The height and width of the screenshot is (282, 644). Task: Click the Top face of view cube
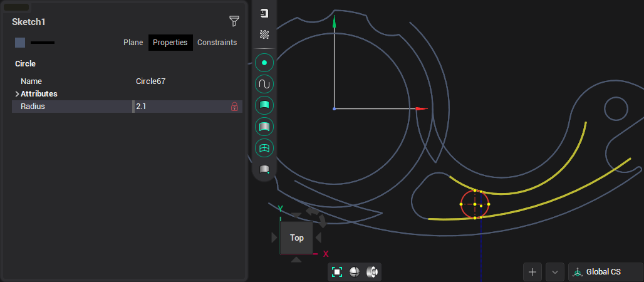(x=296, y=238)
